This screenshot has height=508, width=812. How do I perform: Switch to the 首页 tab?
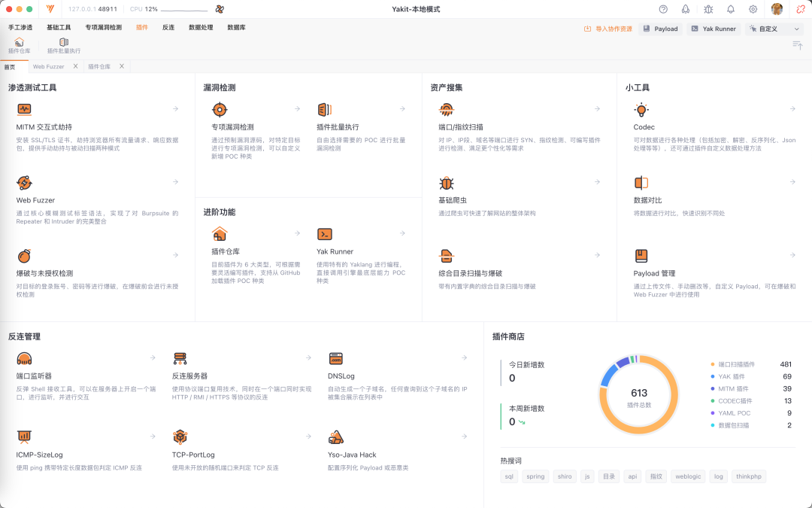coord(14,67)
